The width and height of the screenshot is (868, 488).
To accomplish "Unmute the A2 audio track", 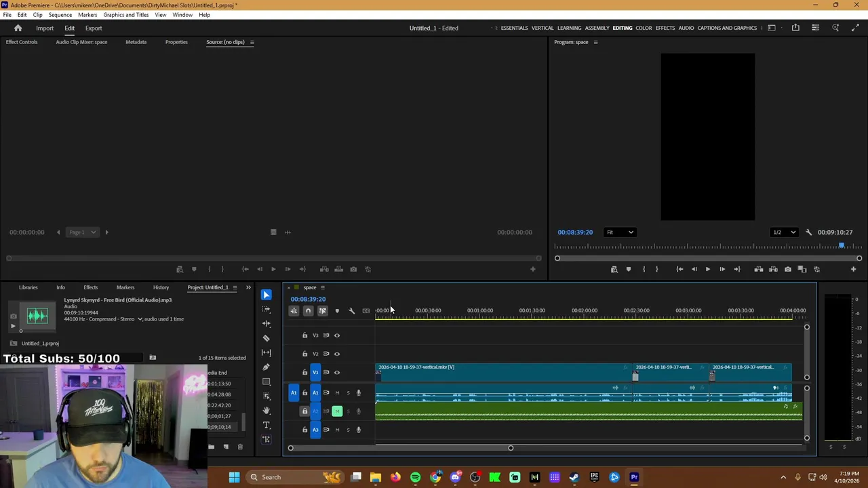I will (x=337, y=411).
